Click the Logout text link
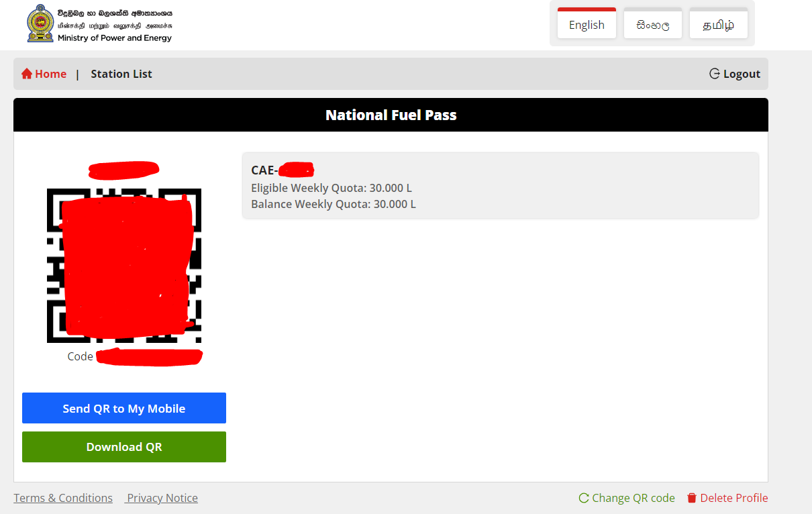Screen dimensions: 812x514 [742, 74]
